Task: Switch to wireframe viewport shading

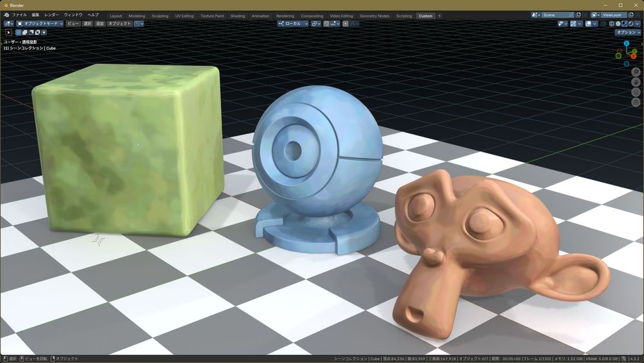Action: click(612, 23)
